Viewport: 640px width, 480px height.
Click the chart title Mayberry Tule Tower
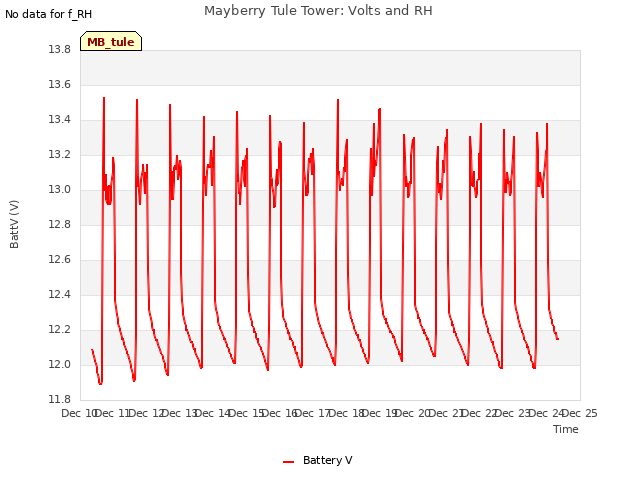click(x=318, y=11)
